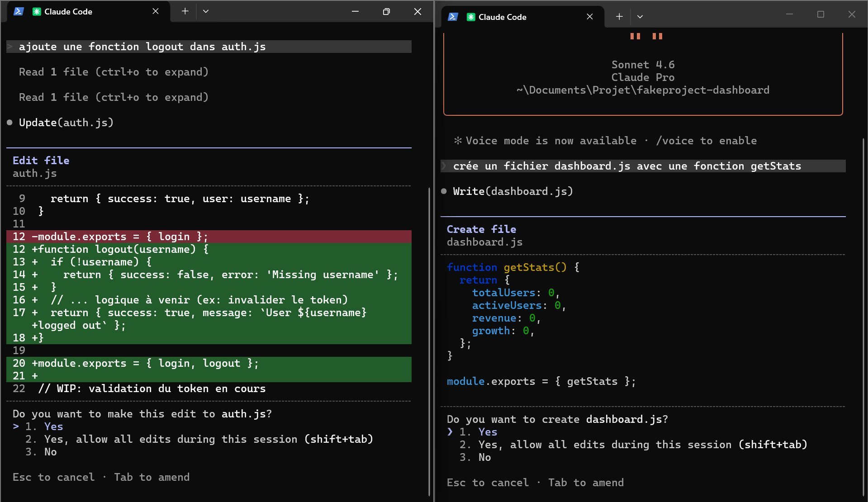Click the 'totalUsers: 0,' line

[x=516, y=293]
